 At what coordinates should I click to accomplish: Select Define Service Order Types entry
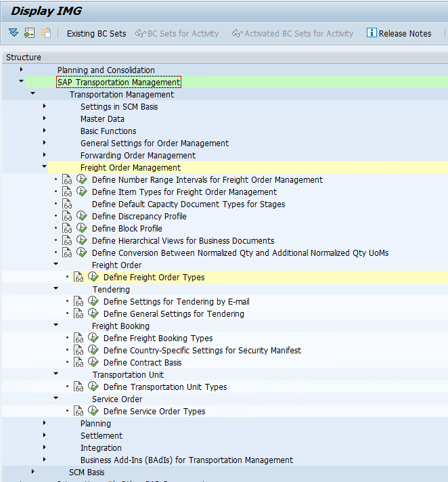coord(154,412)
